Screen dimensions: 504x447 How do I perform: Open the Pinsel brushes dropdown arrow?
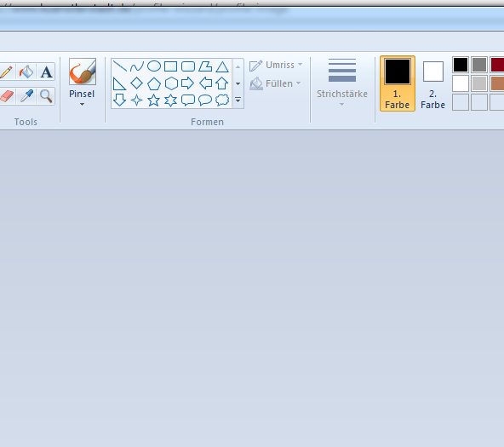click(82, 104)
